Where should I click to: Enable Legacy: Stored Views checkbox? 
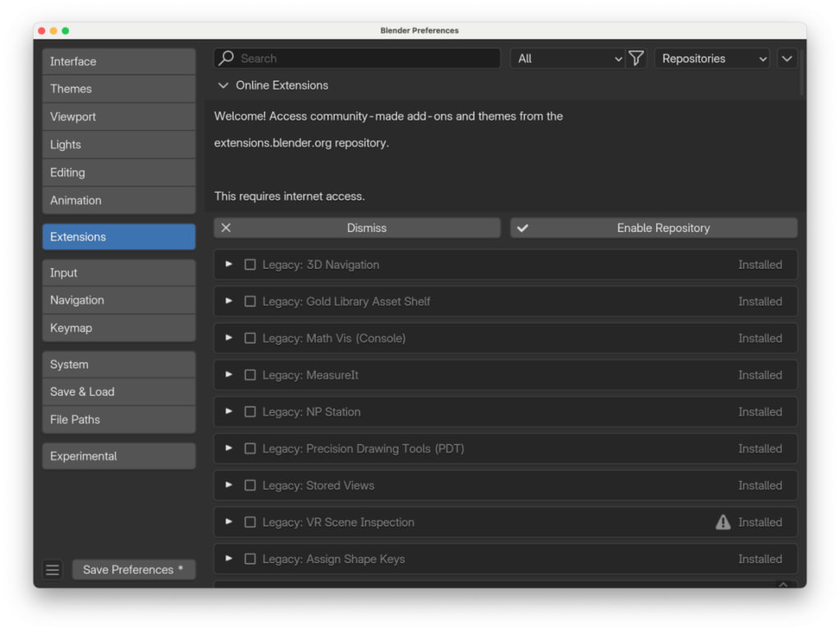coord(249,485)
